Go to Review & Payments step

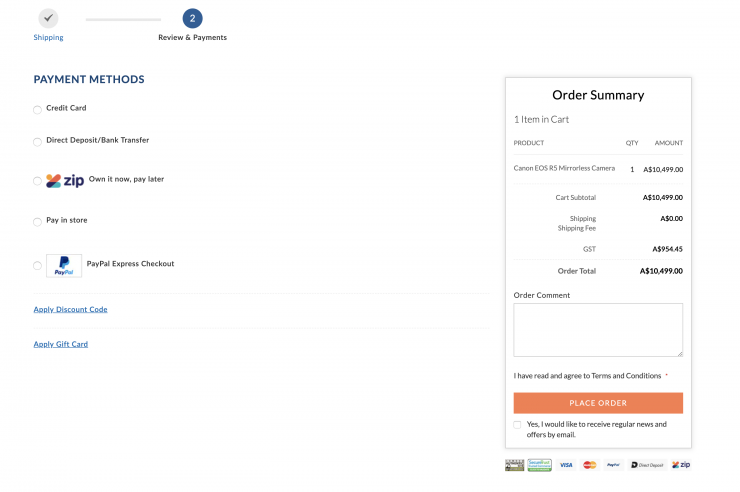click(192, 18)
